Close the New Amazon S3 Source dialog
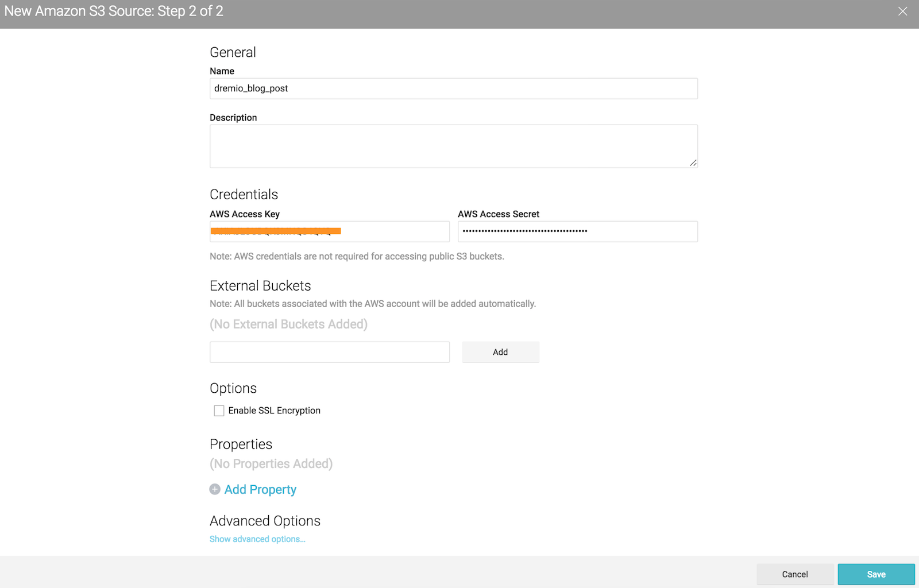Screen dimensions: 919x588 click(x=902, y=11)
